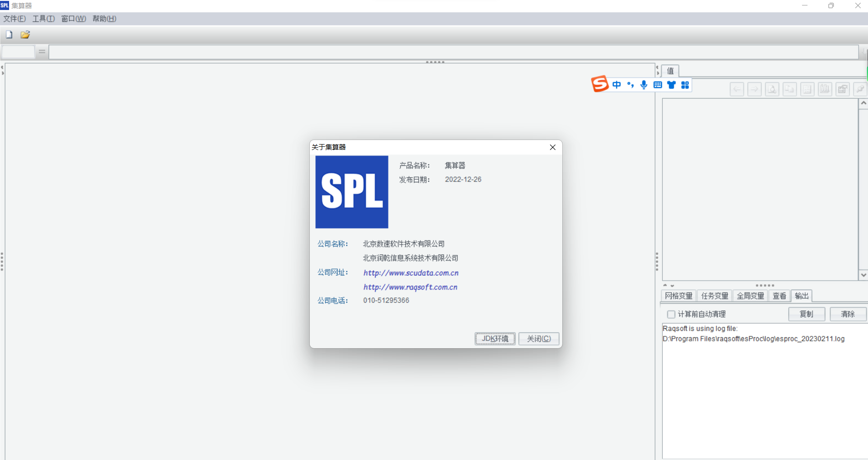Click the 关于集算器 dialog title
Screen dimensions: 868x460
click(x=329, y=147)
